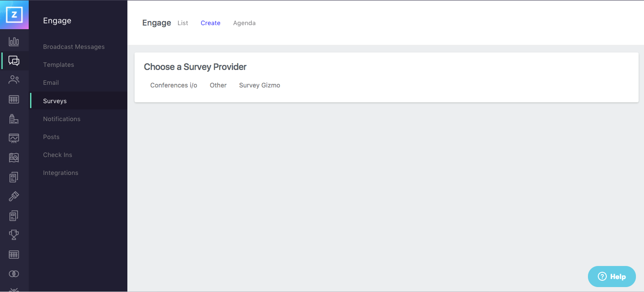Open the overlapping circles icon
Image resolution: width=644 pixels, height=292 pixels.
pyautogui.click(x=14, y=274)
